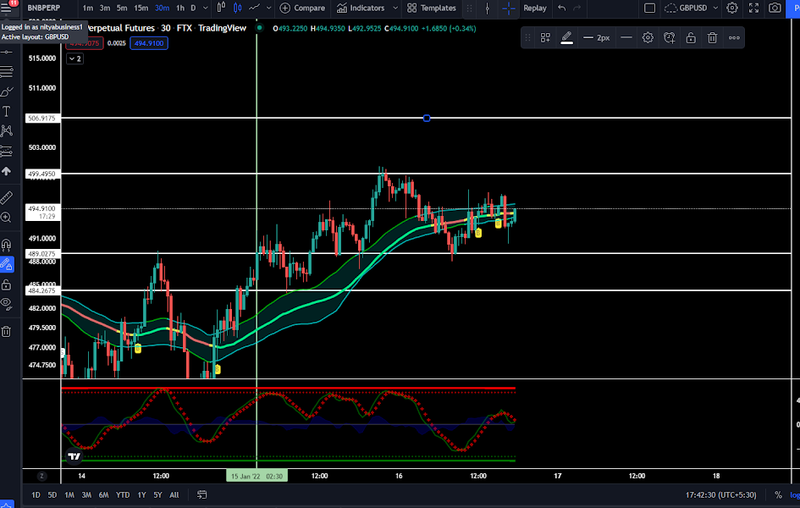Click the Zoom In magnifier tool

(x=7, y=217)
